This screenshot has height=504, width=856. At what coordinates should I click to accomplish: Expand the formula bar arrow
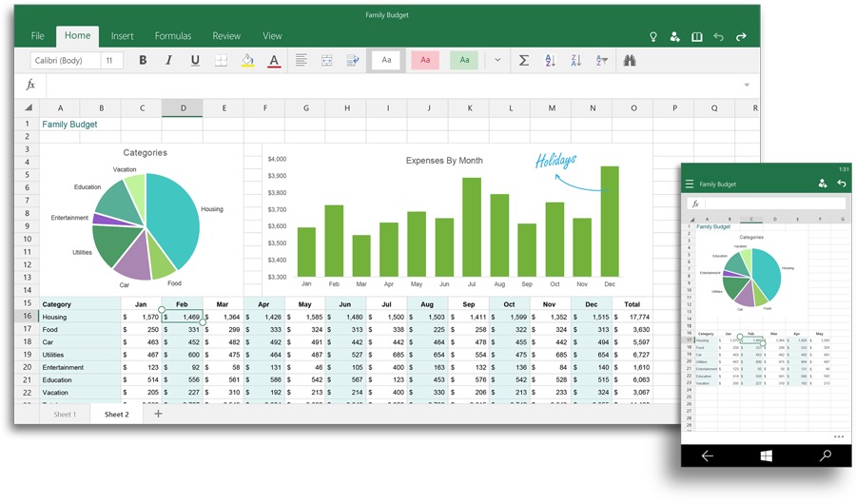pyautogui.click(x=747, y=86)
